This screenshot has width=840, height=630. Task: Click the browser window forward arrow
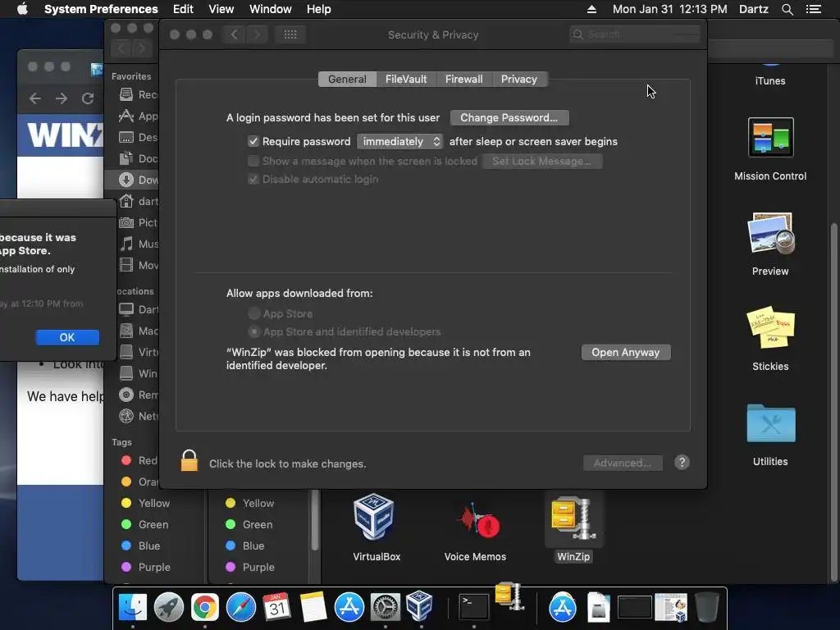(62, 98)
